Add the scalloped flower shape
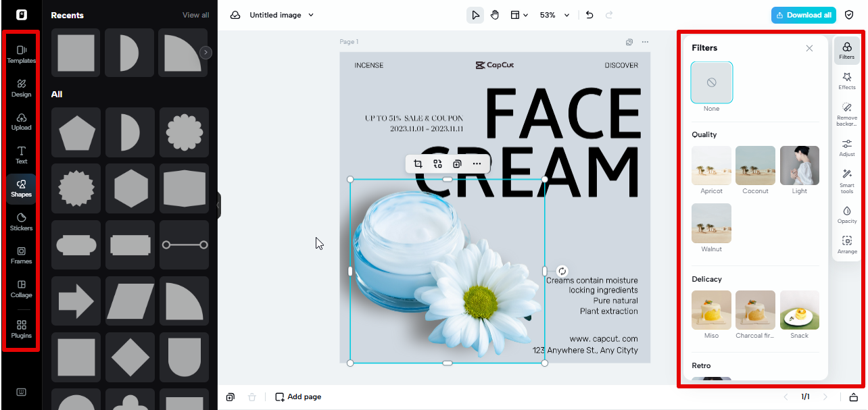The width and height of the screenshot is (868, 410). 185,132
